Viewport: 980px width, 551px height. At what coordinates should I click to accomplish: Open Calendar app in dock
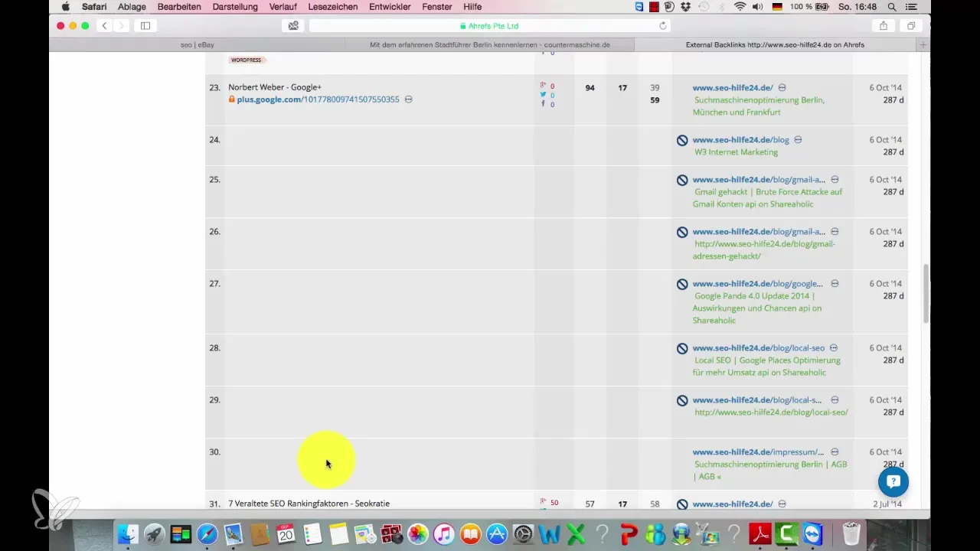286,533
